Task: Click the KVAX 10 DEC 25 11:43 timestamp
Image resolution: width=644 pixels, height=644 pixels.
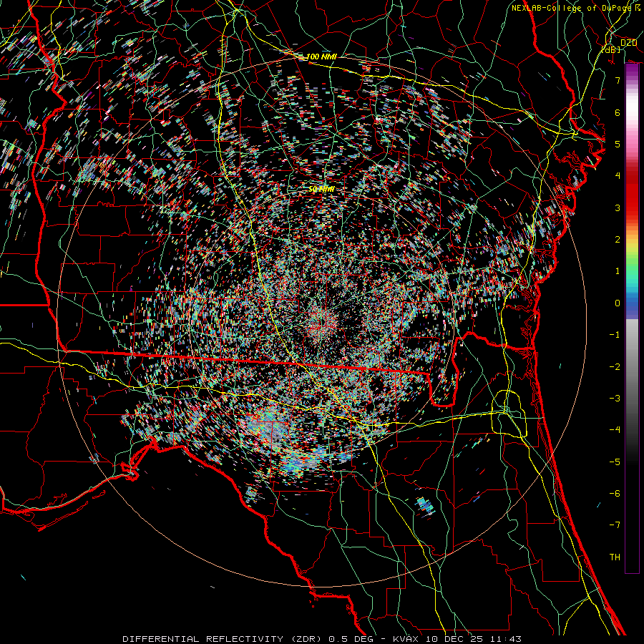Action: coord(457,639)
